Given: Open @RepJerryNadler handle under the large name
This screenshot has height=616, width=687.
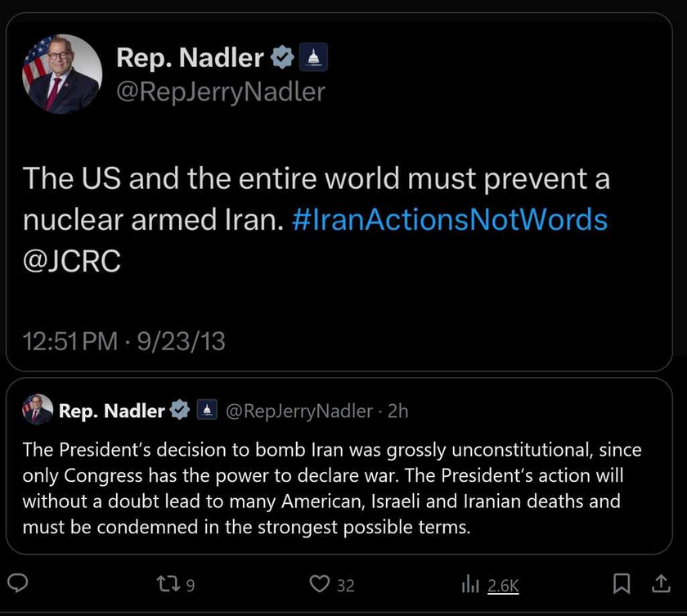Looking at the screenshot, I should 221,92.
